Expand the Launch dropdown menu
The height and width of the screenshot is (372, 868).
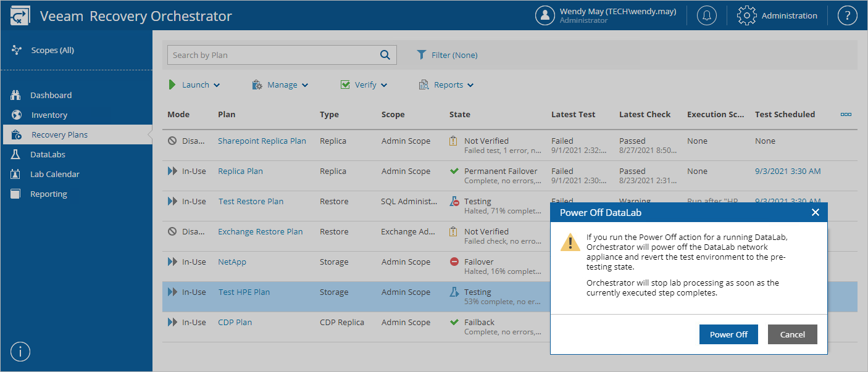(194, 85)
